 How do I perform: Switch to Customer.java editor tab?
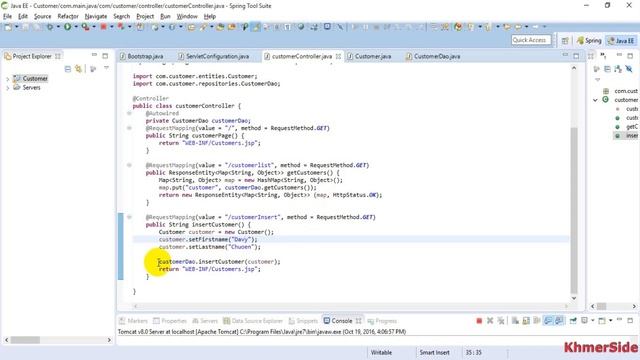tap(369, 56)
